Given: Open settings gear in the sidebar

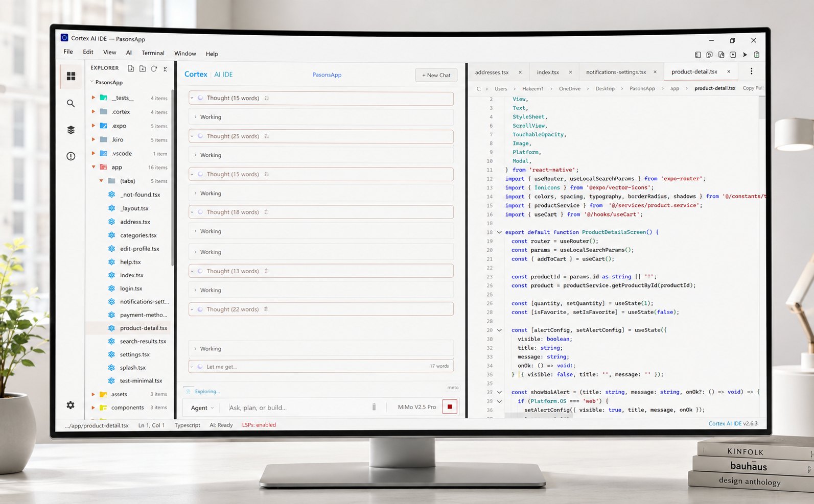Looking at the screenshot, I should [71, 405].
